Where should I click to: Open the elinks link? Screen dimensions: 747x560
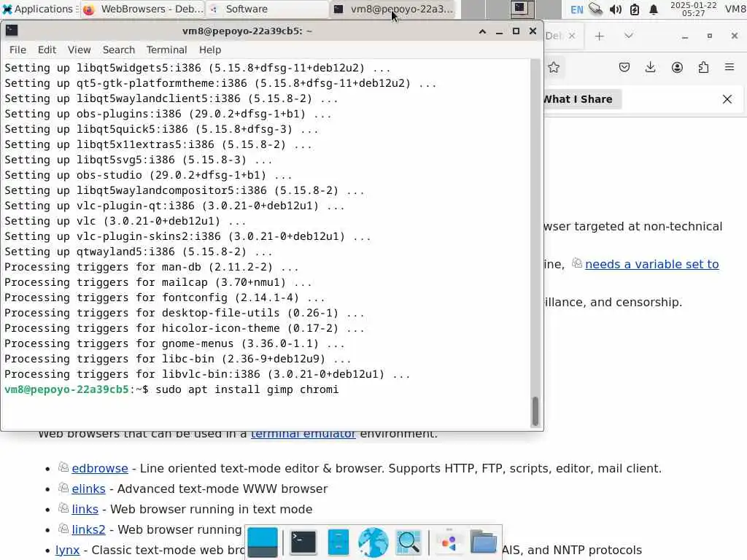point(88,489)
